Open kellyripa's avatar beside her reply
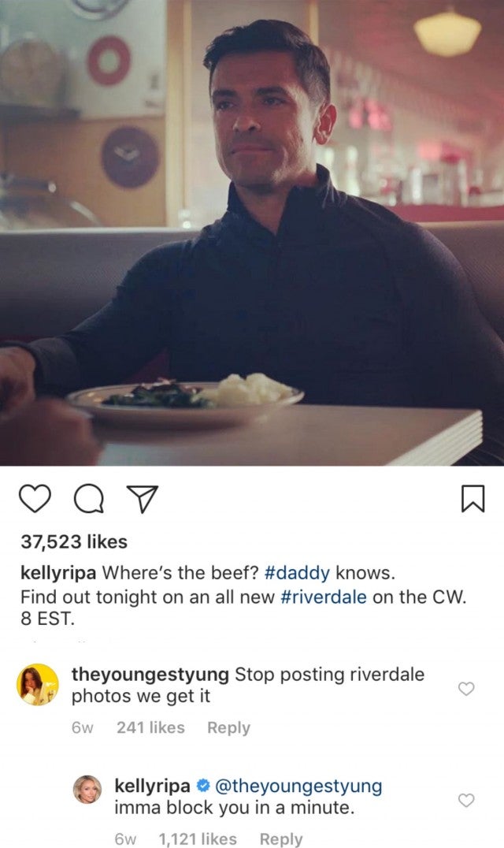The width and height of the screenshot is (504, 848). coord(87,790)
